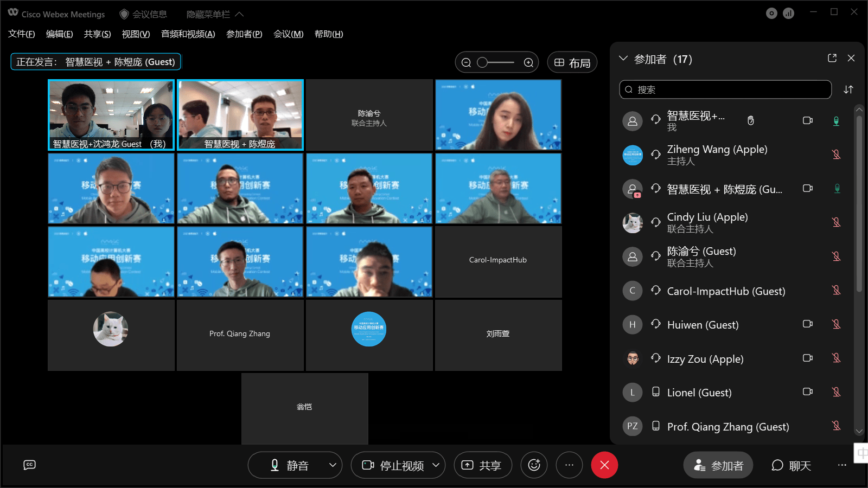
Task: Open the 布局 layout options
Action: click(572, 62)
